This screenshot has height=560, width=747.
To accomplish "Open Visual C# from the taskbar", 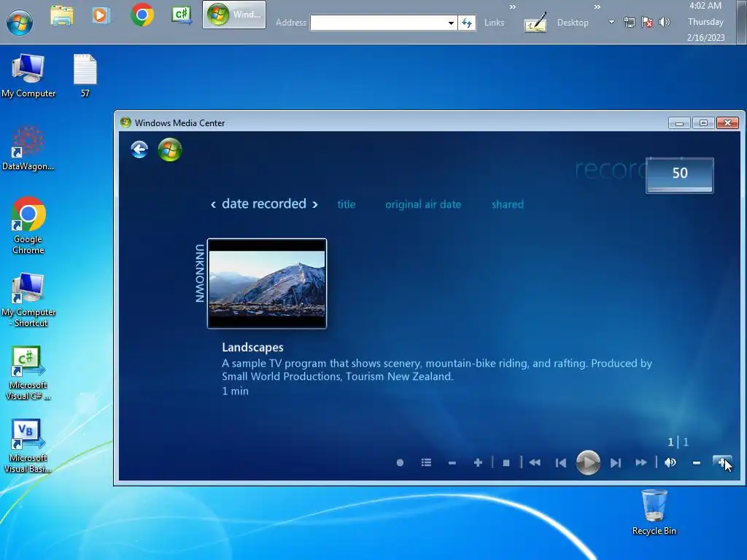I will click(x=182, y=15).
